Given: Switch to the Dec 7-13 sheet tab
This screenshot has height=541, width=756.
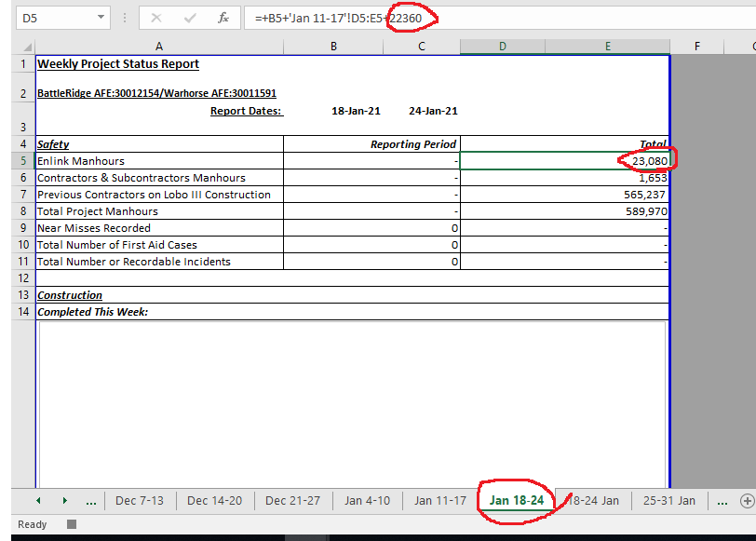Looking at the screenshot, I should coord(140,501).
